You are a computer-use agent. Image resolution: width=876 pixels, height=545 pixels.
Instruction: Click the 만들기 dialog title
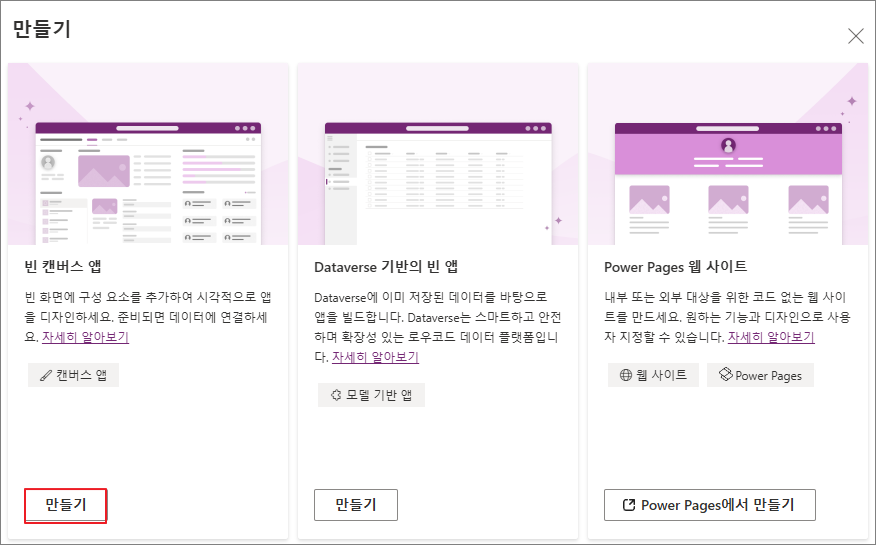click(42, 28)
